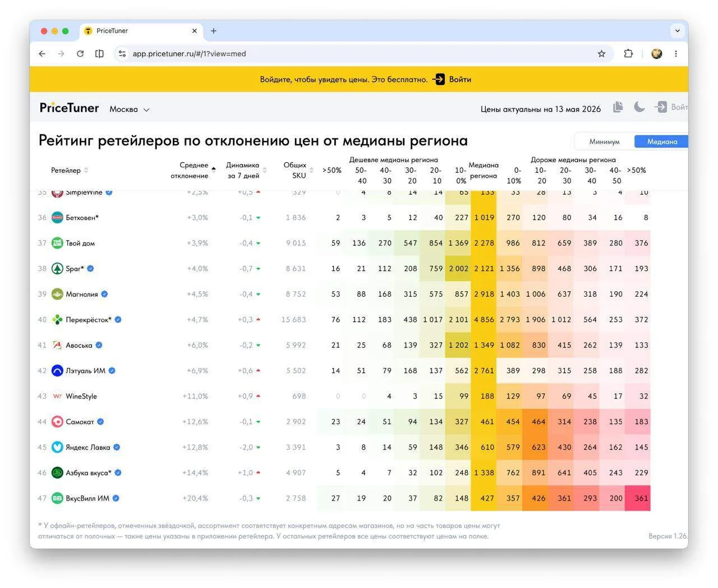Image resolution: width=718 pixels, height=588 pixels.
Task: View site information icon in address bar
Action: [x=122, y=54]
